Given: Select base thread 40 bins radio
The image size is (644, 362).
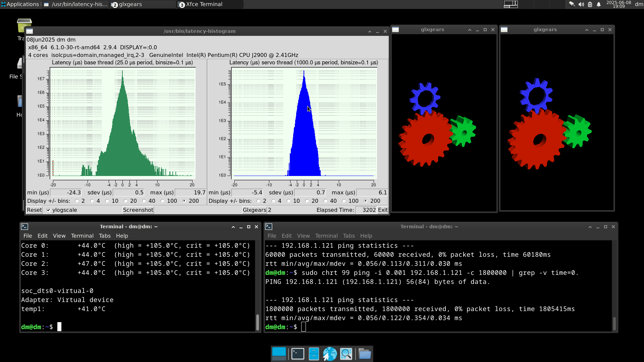Looking at the screenshot, I should [x=144, y=201].
